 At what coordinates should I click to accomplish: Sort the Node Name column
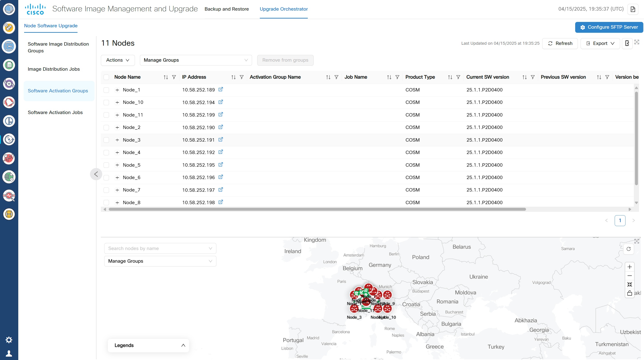click(166, 77)
